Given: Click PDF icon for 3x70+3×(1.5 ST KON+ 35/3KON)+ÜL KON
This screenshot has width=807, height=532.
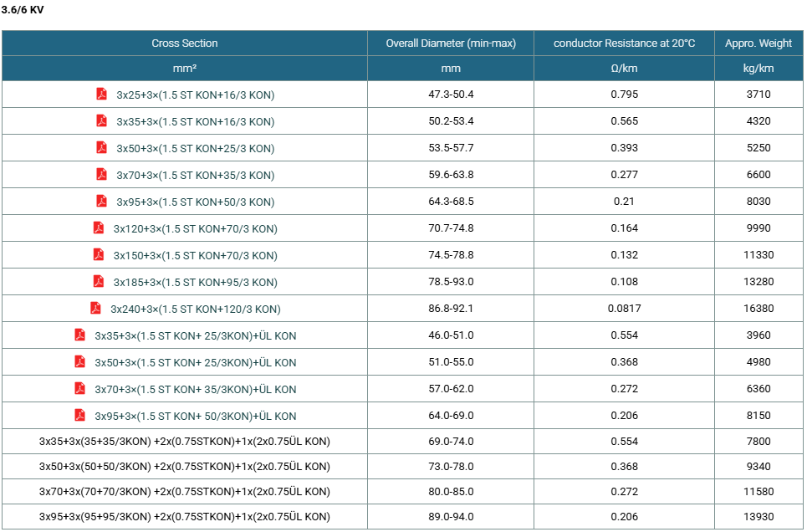Looking at the screenshot, I should pyautogui.click(x=79, y=388).
